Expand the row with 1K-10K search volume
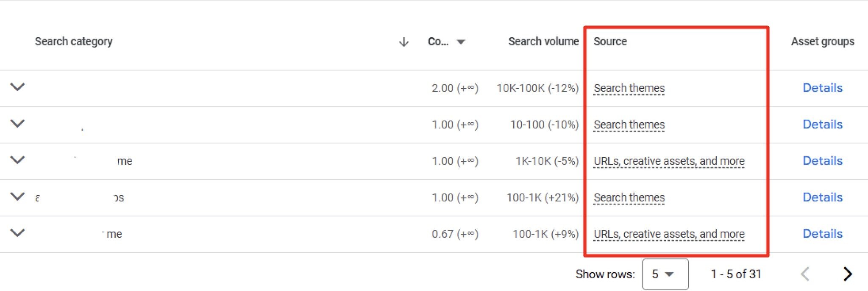 [x=17, y=160]
